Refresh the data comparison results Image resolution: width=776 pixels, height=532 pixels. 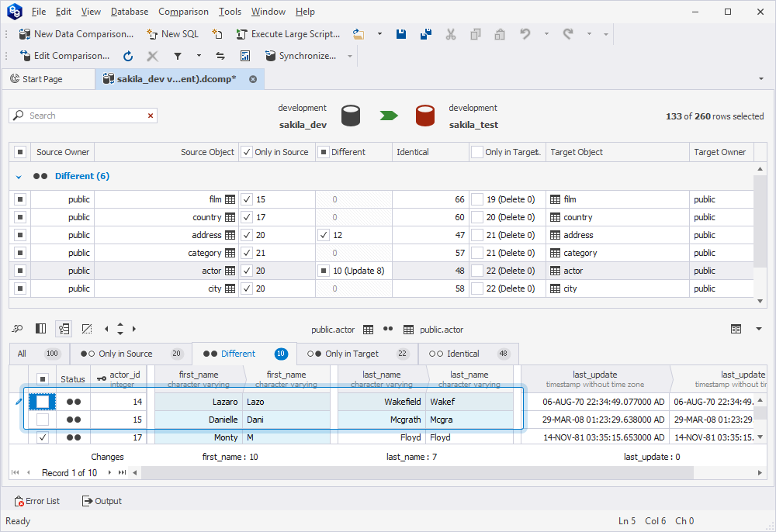point(127,56)
